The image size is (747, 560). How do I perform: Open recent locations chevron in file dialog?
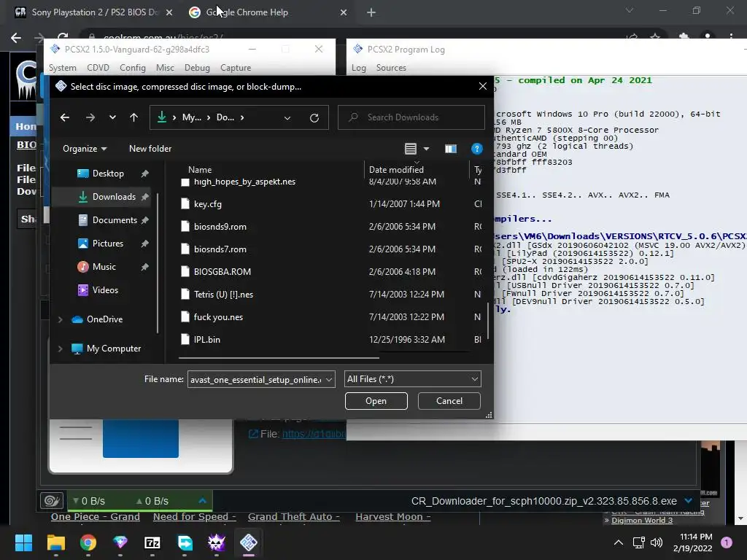112,117
